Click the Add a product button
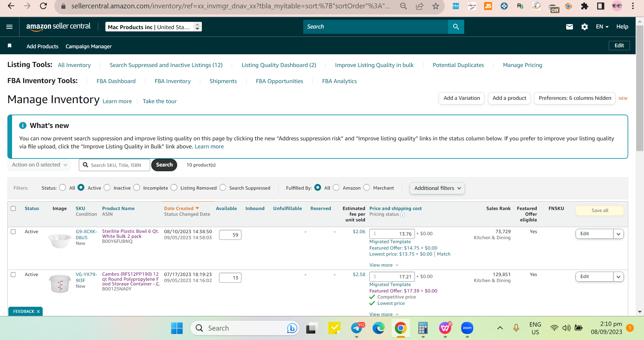The height and width of the screenshot is (340, 644). coord(509,98)
